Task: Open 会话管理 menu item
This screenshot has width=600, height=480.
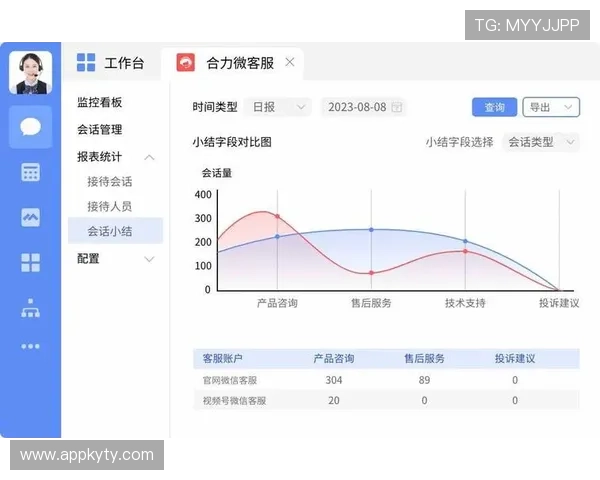Action: coord(99,129)
